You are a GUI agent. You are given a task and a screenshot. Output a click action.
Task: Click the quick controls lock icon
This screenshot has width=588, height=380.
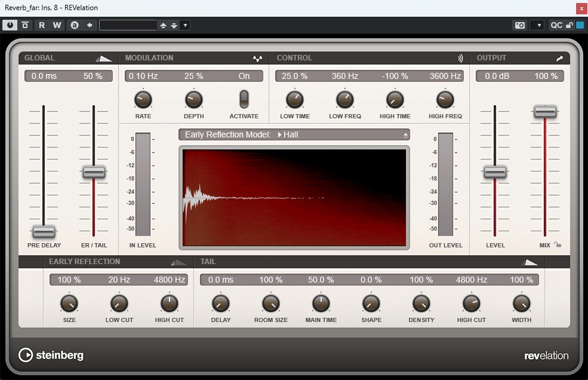[569, 25]
